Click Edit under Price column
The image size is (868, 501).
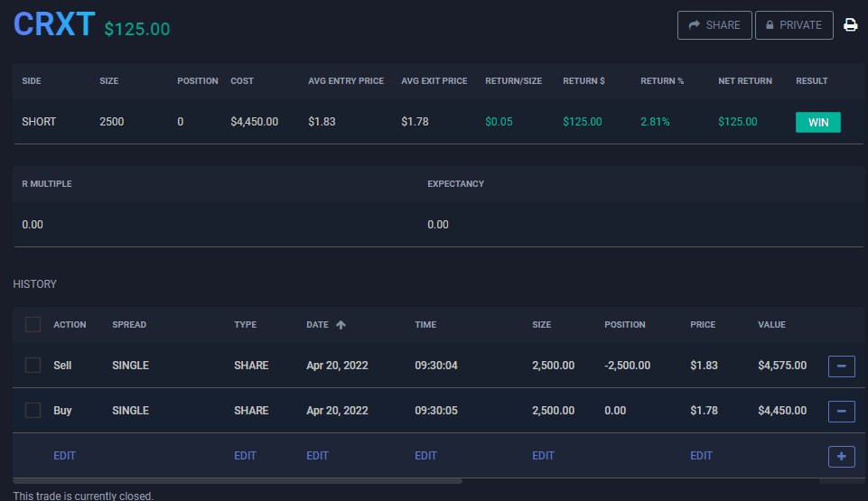click(x=701, y=456)
